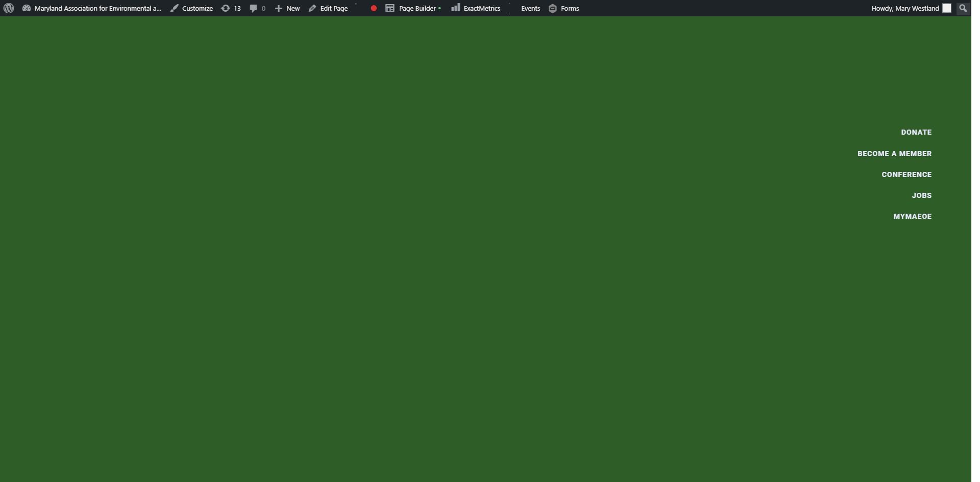980x482 pixels.
Task: Open the BECOME A MEMBER link
Action: coord(894,154)
